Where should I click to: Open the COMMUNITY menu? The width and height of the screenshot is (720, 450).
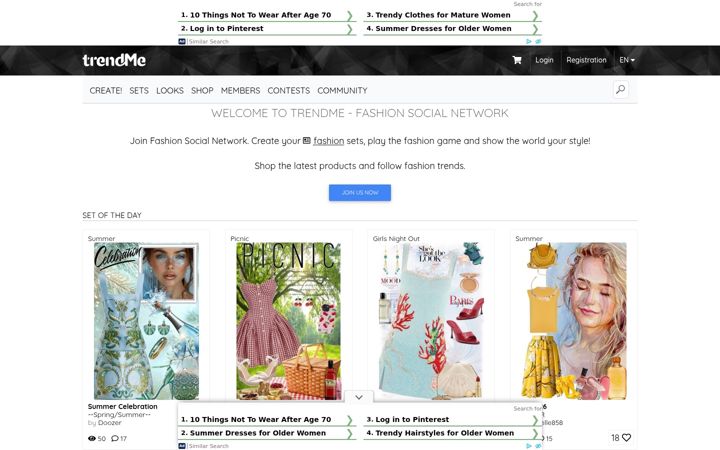(x=343, y=90)
